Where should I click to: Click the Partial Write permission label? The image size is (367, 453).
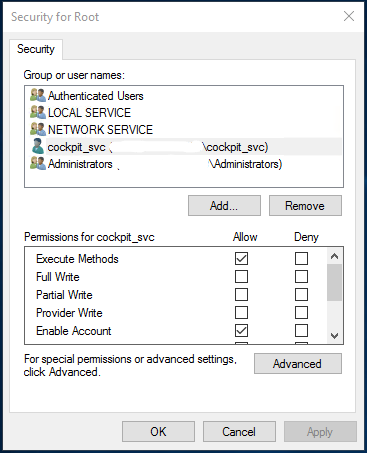pyautogui.click(x=64, y=295)
